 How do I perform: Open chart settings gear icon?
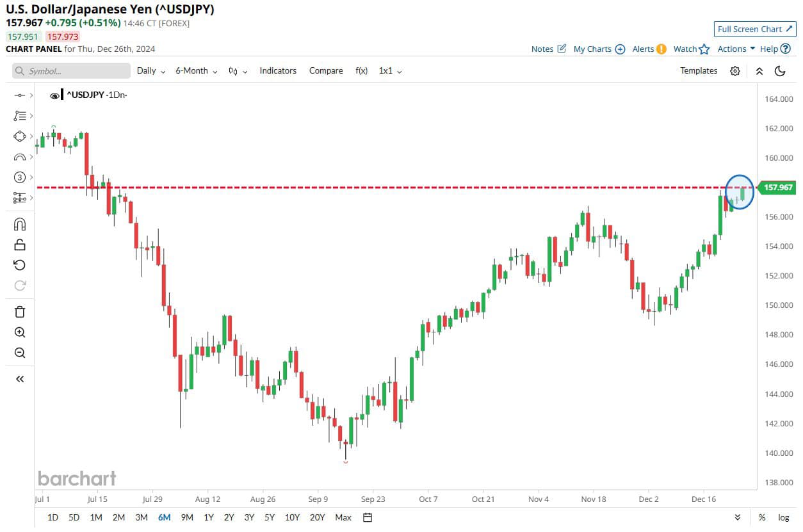pyautogui.click(x=735, y=71)
